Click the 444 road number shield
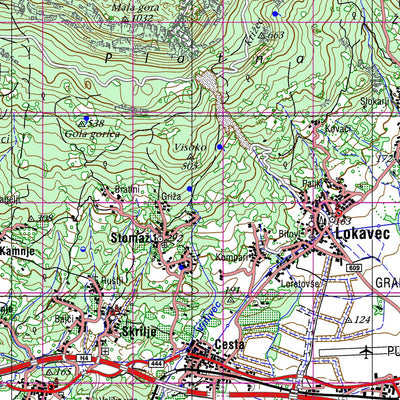This screenshot has height=400, width=400. (x=156, y=363)
